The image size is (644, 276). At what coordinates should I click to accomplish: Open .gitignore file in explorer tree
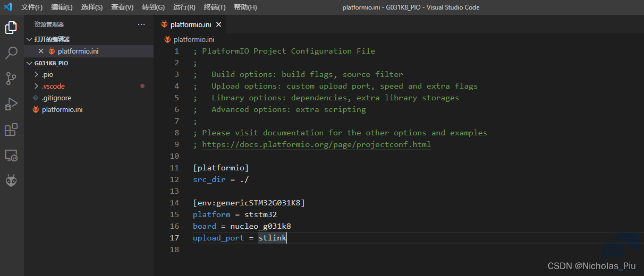click(56, 98)
